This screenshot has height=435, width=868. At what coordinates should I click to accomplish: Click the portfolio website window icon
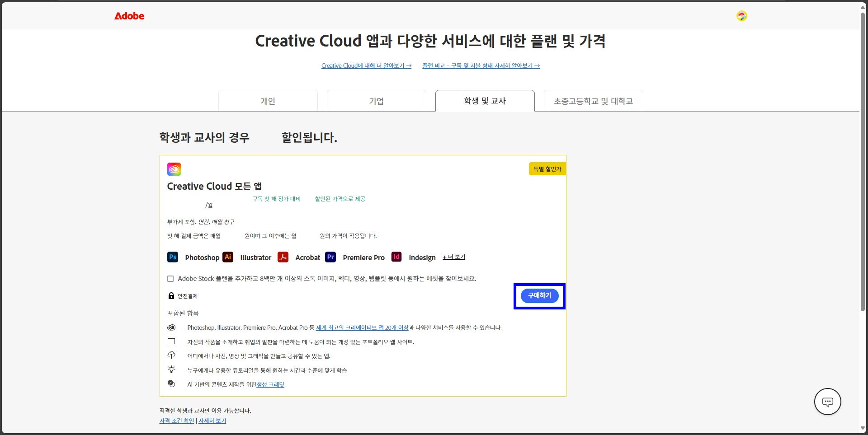(171, 341)
